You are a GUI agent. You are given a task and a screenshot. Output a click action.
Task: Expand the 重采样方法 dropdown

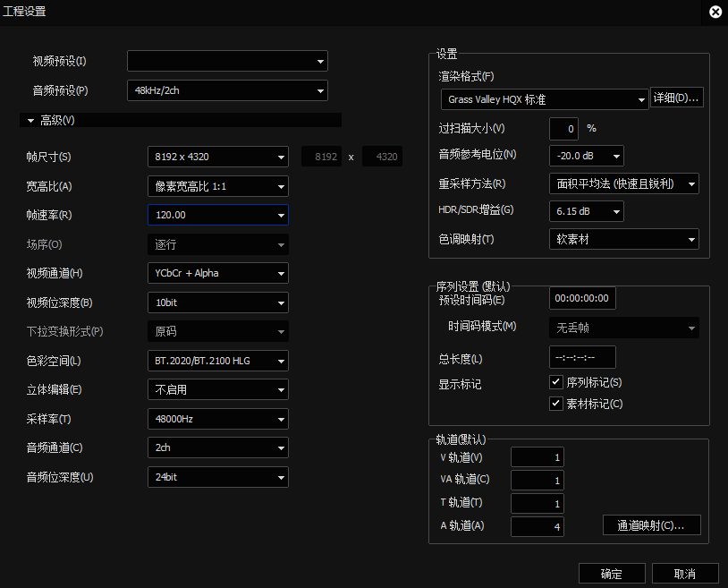click(x=623, y=183)
